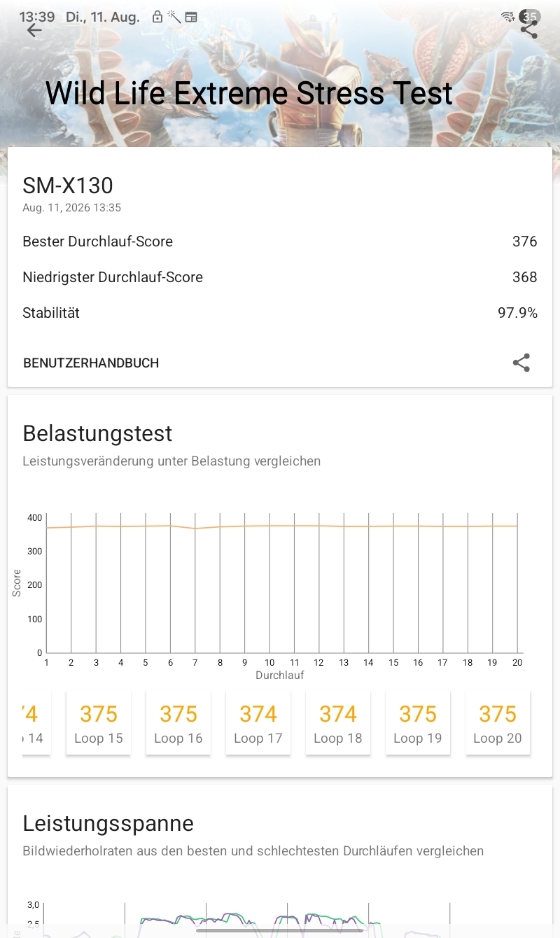
Task: Tap the partially visible Loop 14 card
Action: coord(35,723)
